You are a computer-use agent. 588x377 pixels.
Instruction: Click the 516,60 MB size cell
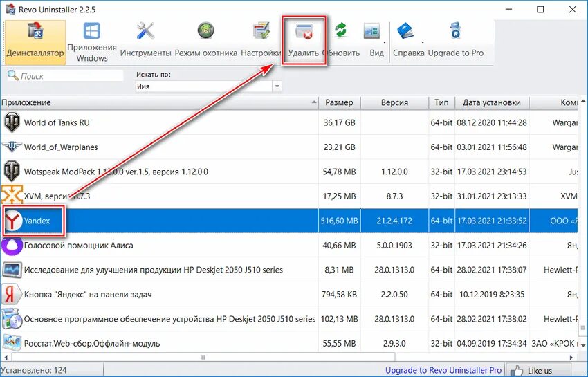click(x=339, y=221)
